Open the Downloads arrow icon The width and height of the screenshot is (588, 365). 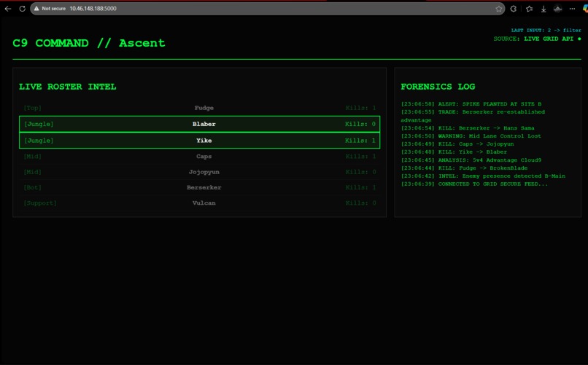point(543,9)
